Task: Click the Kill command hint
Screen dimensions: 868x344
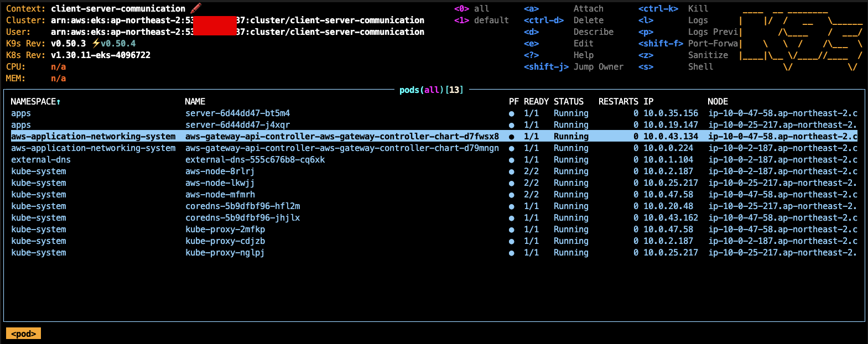Action: tap(698, 9)
